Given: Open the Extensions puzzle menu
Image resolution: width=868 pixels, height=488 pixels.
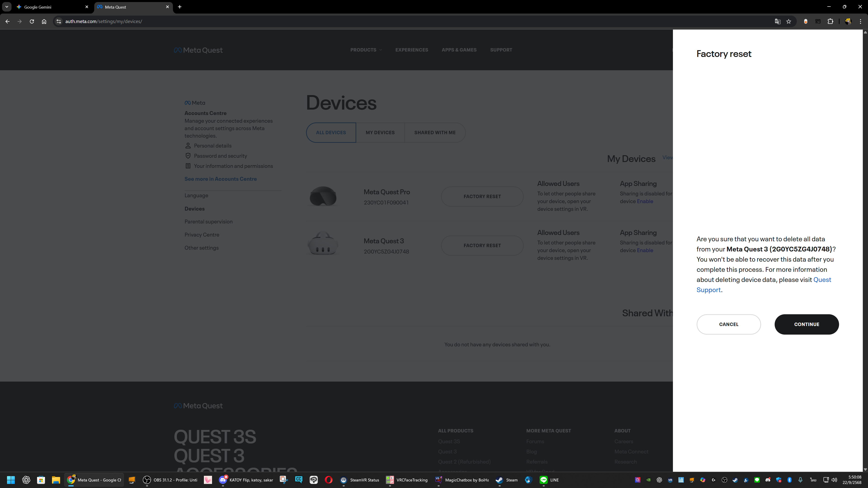Looking at the screenshot, I should click(830, 21).
